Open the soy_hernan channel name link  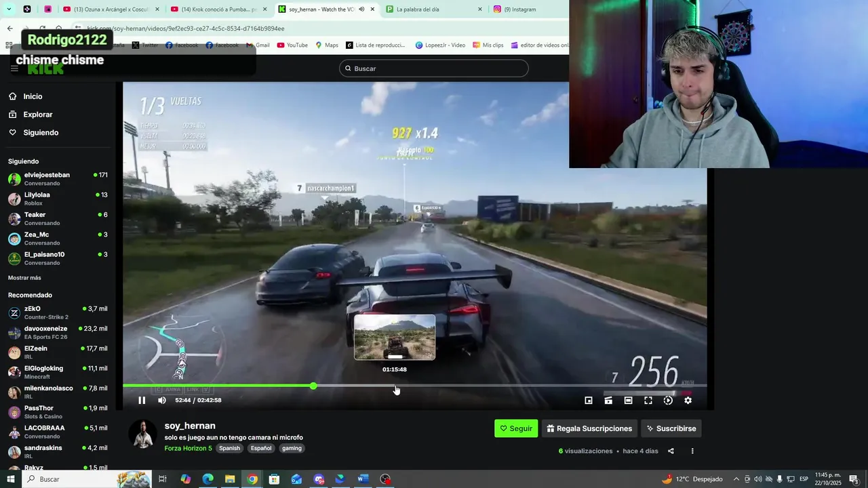coord(190,426)
